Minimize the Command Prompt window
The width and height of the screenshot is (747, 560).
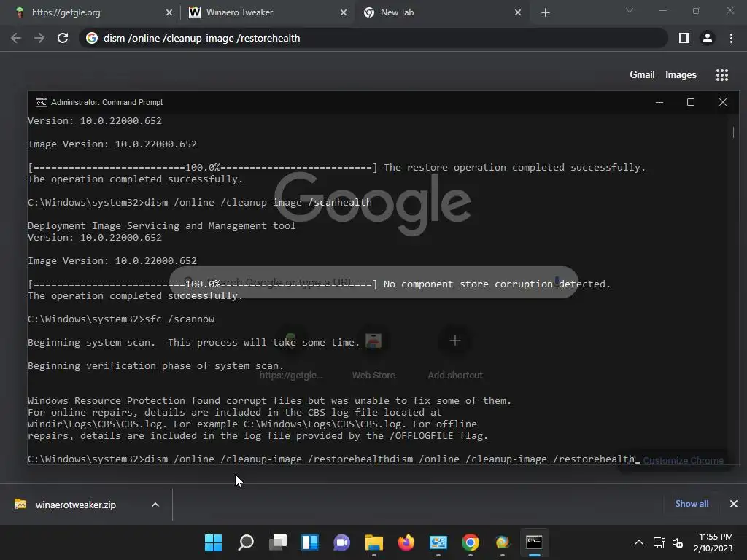coord(659,102)
